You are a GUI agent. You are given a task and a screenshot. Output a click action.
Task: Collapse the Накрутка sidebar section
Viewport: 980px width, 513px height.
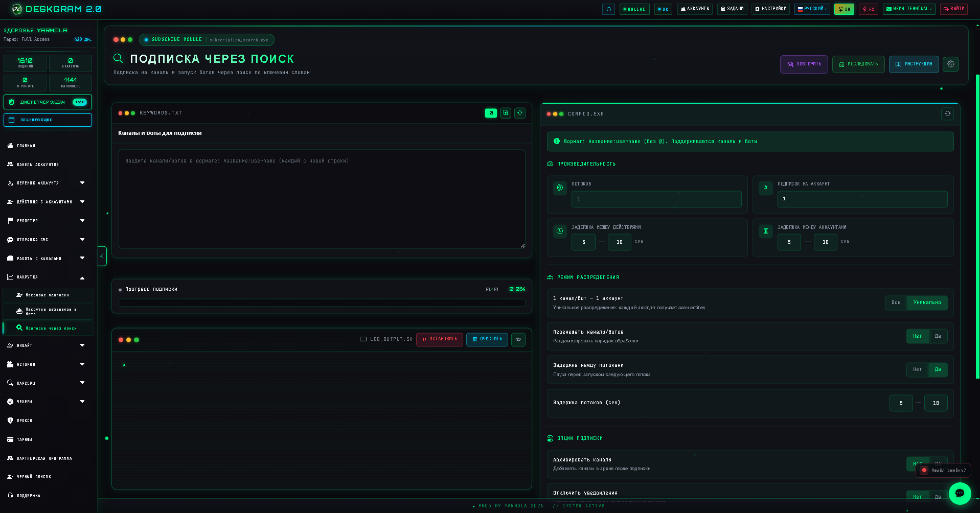(x=48, y=277)
